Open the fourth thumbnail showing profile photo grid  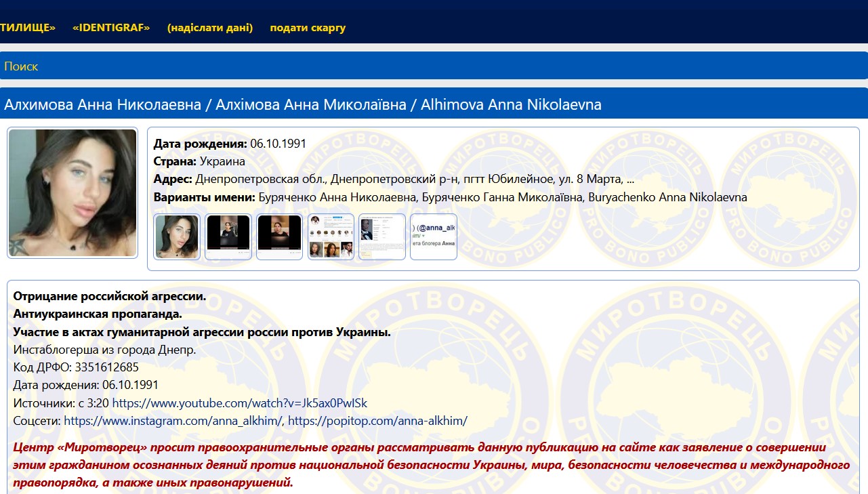[x=331, y=236]
